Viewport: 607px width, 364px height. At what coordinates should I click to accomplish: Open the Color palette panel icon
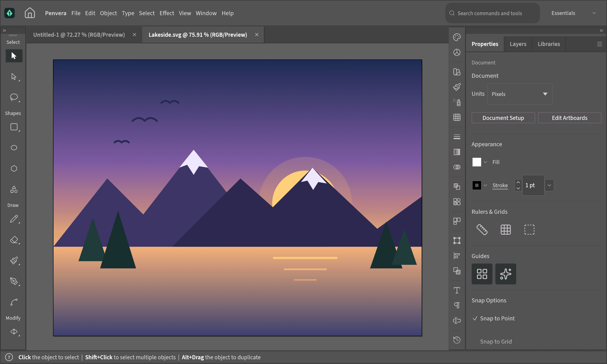457,37
